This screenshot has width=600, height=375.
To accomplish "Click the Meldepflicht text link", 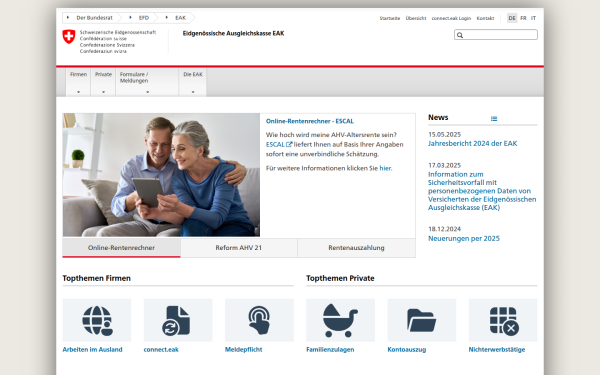I will coord(243,349).
